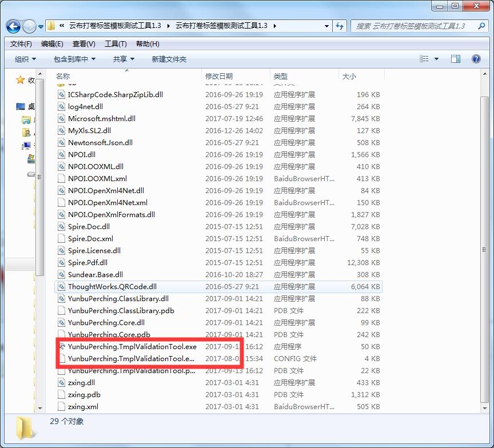Image resolution: width=494 pixels, height=448 pixels.
Task: Select zxing.xml file name
Action: [83, 406]
